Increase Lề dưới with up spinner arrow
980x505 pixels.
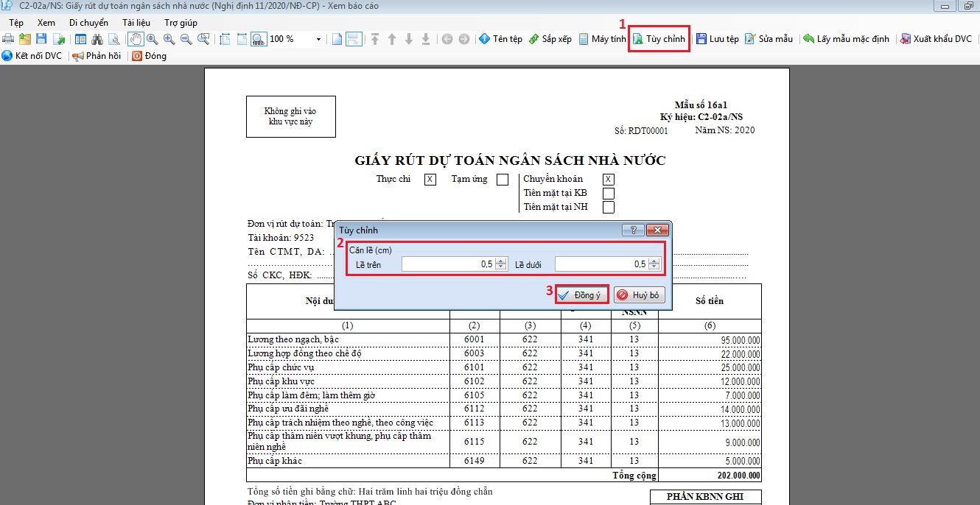pos(654,261)
